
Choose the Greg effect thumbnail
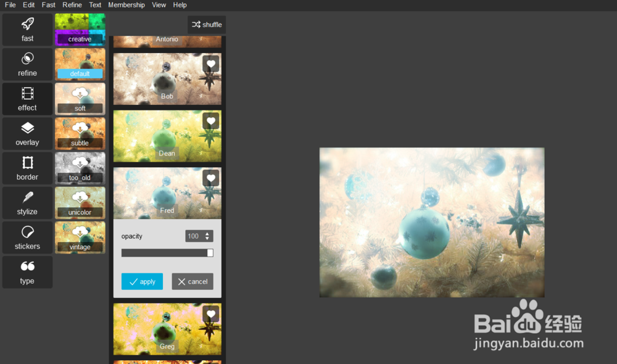point(167,329)
